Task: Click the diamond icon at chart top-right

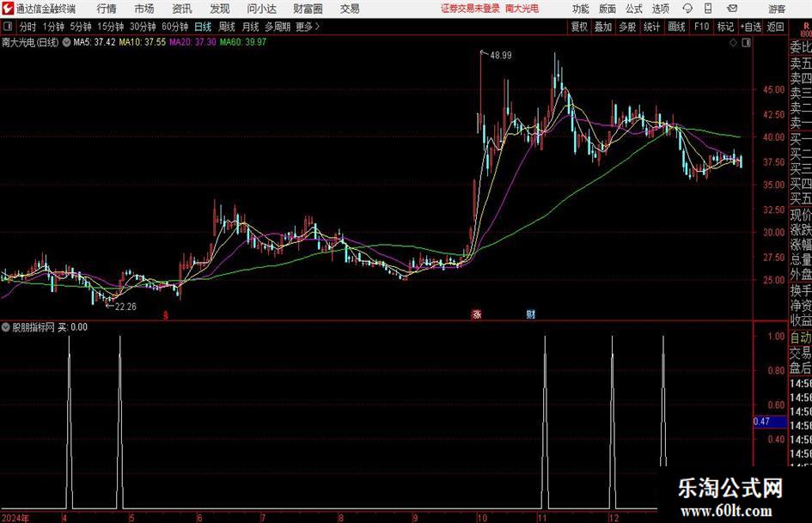Action: click(733, 43)
